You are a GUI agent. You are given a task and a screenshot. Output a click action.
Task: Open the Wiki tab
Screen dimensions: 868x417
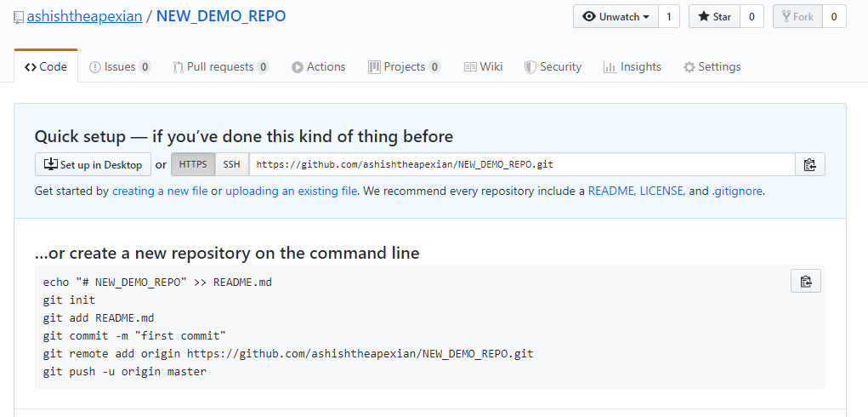tap(483, 66)
